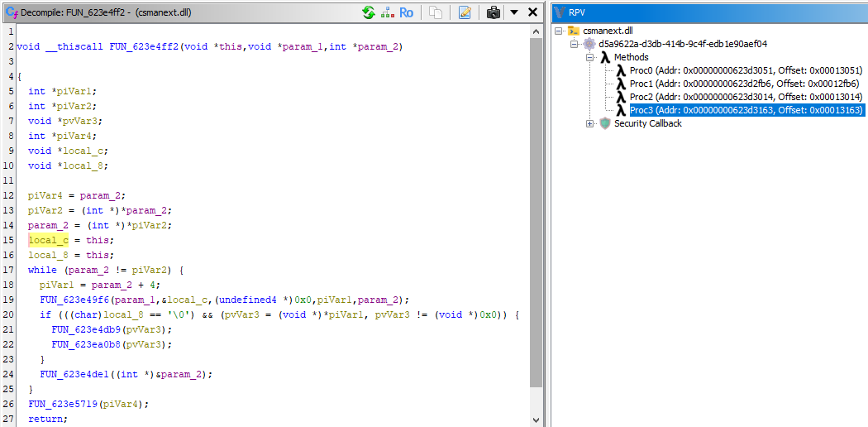Viewport: 868px width, 427px height.
Task: Click the highlighted local_c on line 15
Action: pyautogui.click(x=49, y=240)
